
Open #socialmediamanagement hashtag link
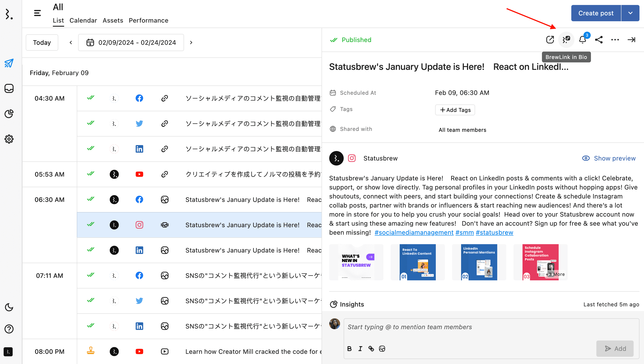pos(414,232)
